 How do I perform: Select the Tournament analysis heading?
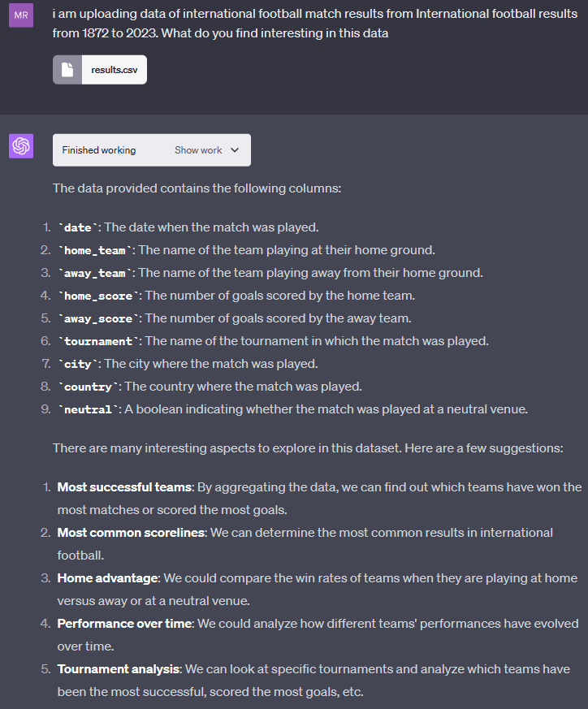click(119, 669)
